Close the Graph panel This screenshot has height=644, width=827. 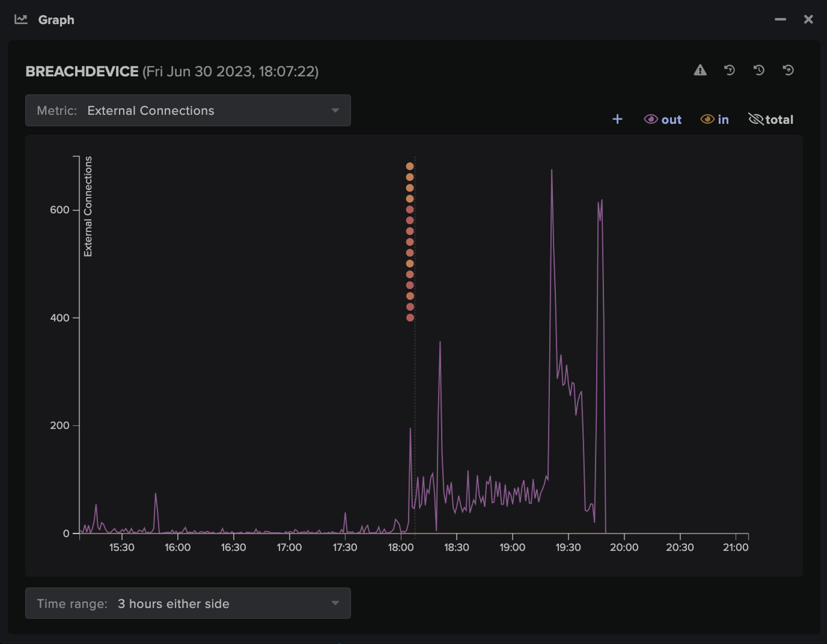point(808,19)
